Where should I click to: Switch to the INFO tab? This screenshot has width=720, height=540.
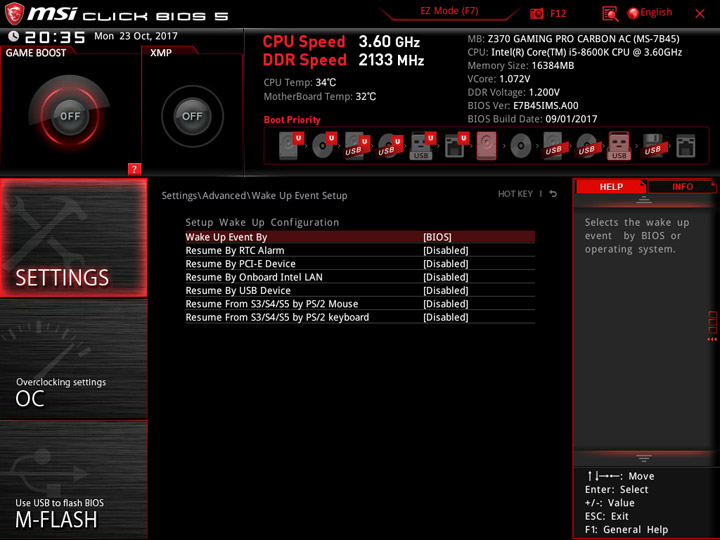click(682, 186)
